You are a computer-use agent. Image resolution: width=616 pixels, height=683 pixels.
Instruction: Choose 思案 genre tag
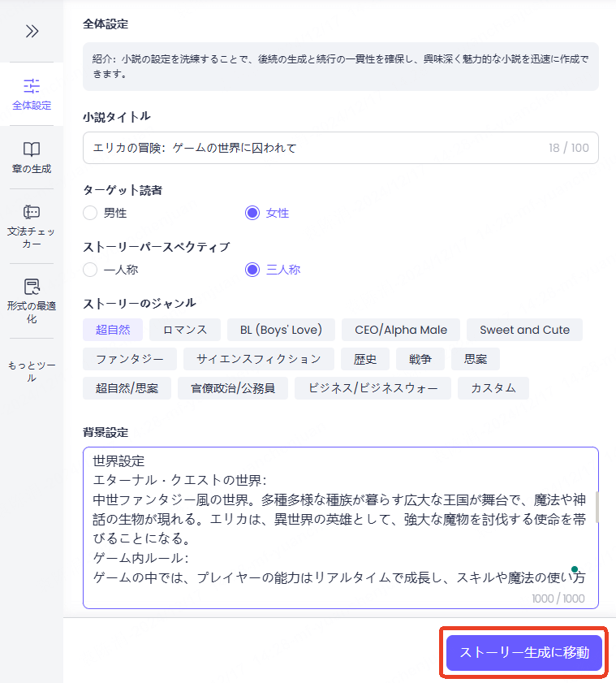tap(476, 359)
